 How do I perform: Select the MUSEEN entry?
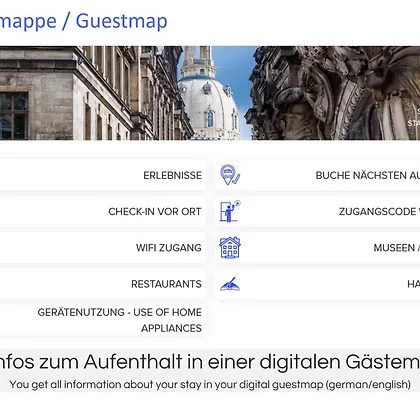[x=317, y=248]
